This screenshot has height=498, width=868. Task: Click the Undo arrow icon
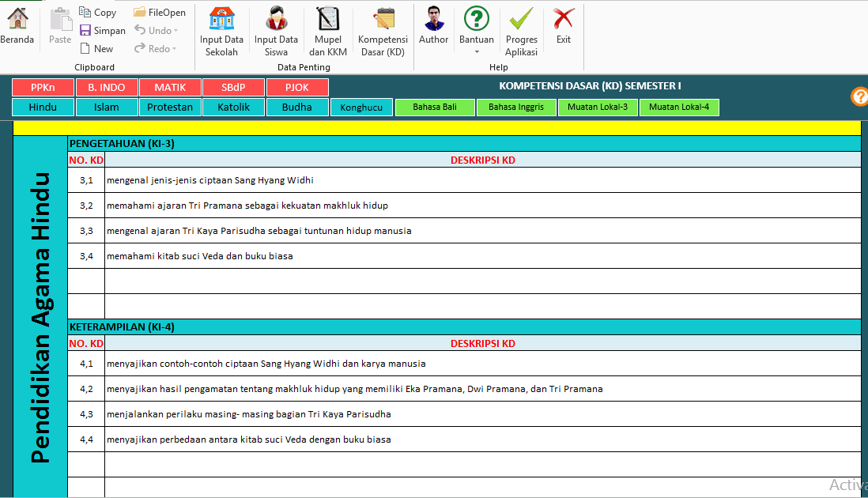pyautogui.click(x=140, y=30)
